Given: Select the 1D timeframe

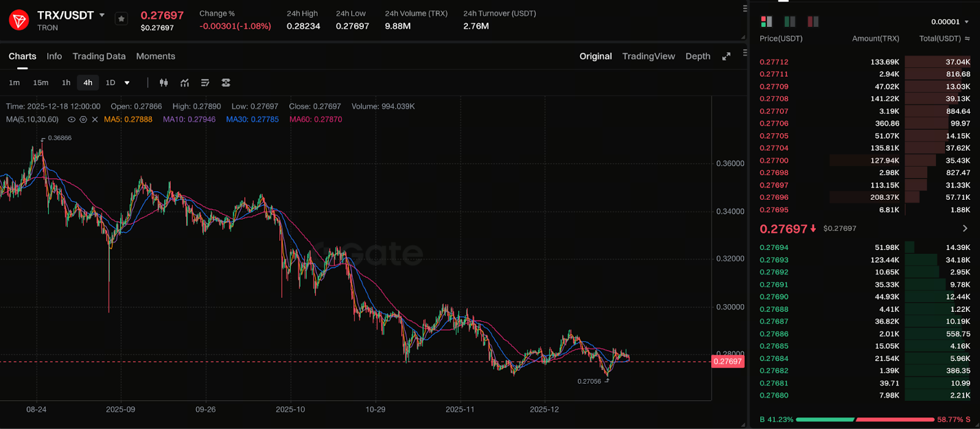Looking at the screenshot, I should (x=110, y=83).
